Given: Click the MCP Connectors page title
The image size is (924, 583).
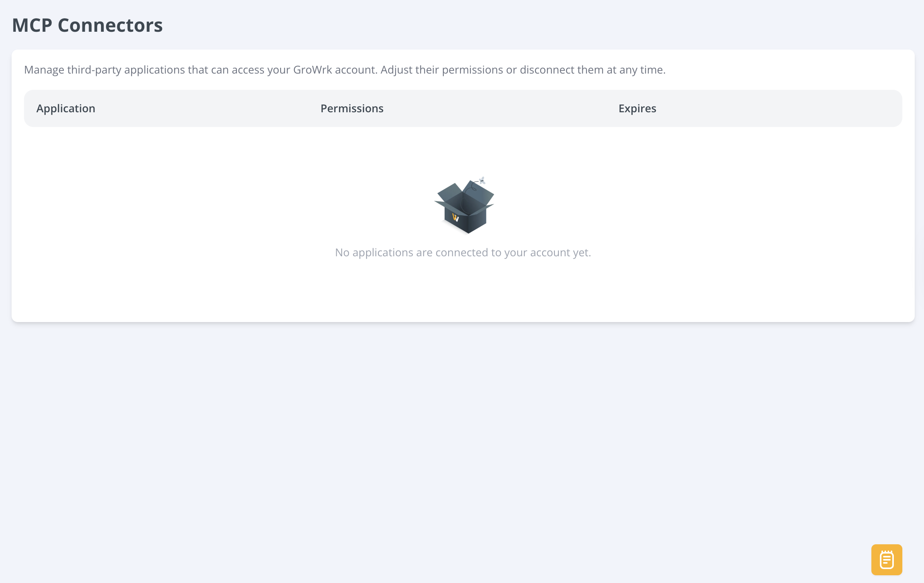Looking at the screenshot, I should point(87,25).
